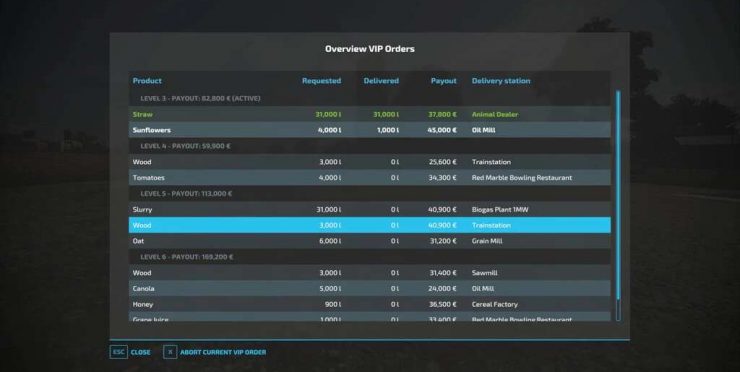The height and width of the screenshot is (372, 740).
Task: Select the highlighted Wood Trainstation row
Action: coord(370,225)
